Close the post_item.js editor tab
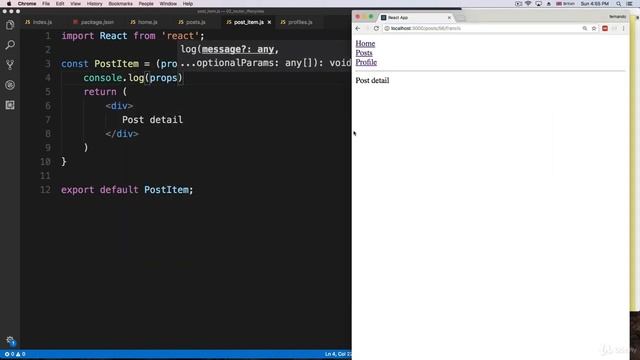640x360 pixels. (269, 22)
